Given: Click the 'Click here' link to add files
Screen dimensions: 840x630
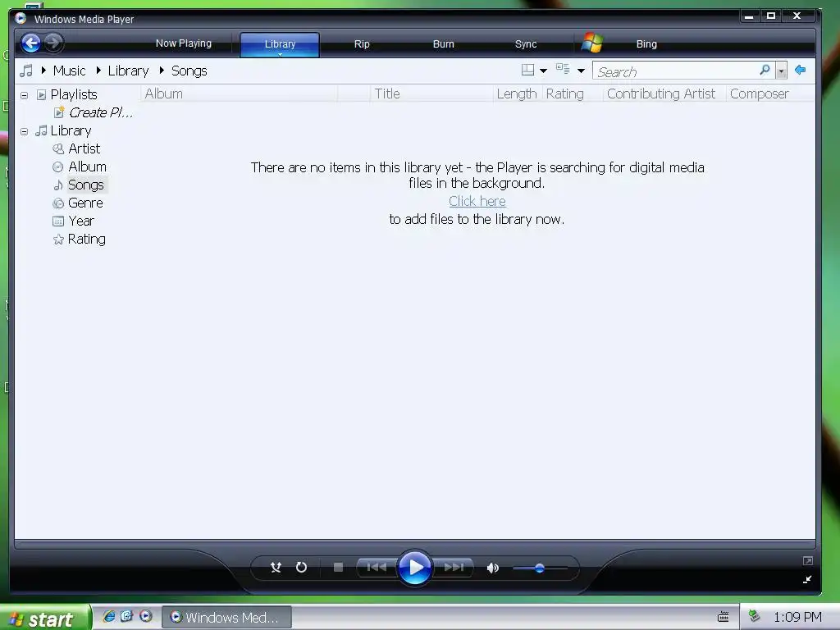Looking at the screenshot, I should click(477, 202).
